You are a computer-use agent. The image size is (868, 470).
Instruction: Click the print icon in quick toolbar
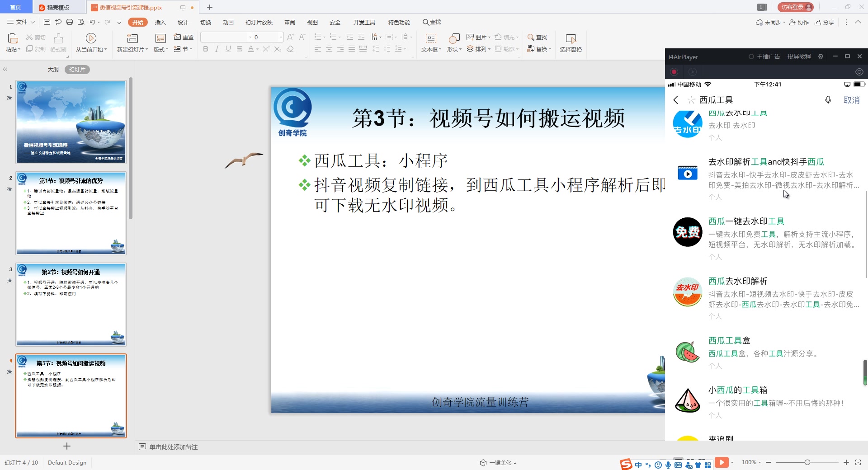pos(70,22)
